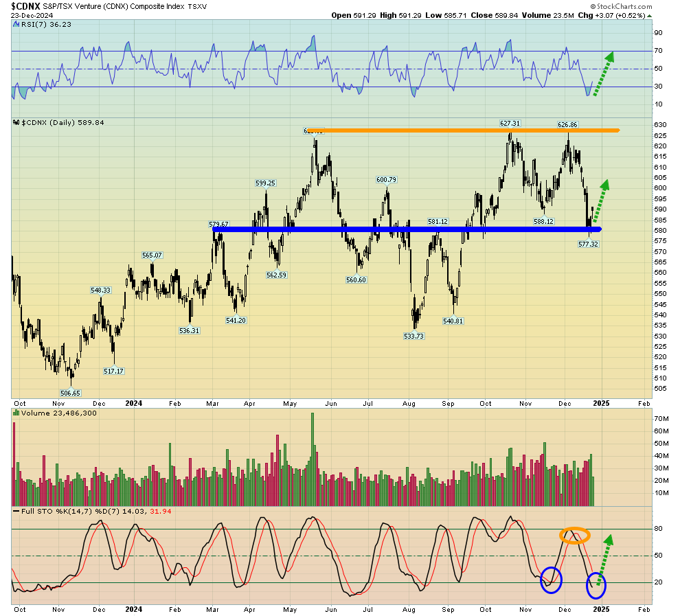Click the 506.65 price low label
This screenshot has height=616, width=680.
coord(69,393)
